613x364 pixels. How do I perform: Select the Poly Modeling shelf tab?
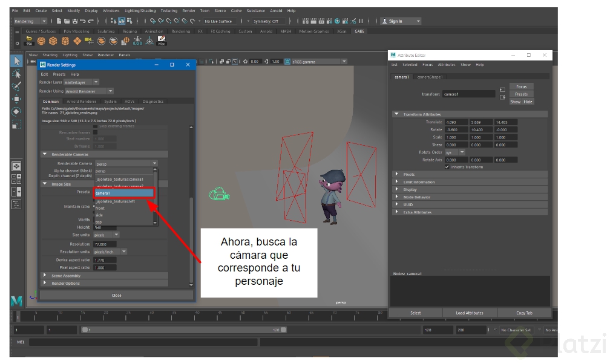[76, 31]
